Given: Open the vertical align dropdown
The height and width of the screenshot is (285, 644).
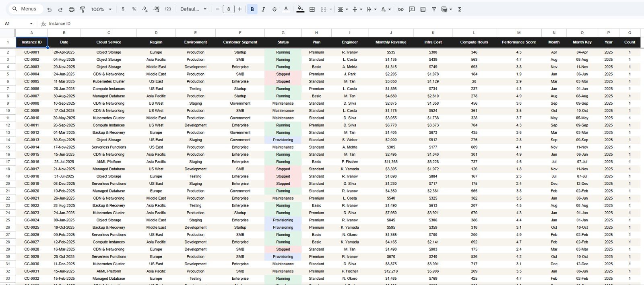Looking at the screenshot, I should click(357, 9).
